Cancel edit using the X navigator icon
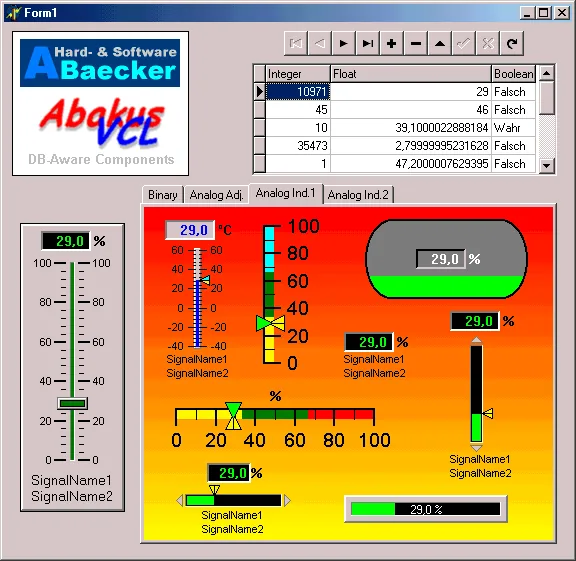 tap(487, 44)
